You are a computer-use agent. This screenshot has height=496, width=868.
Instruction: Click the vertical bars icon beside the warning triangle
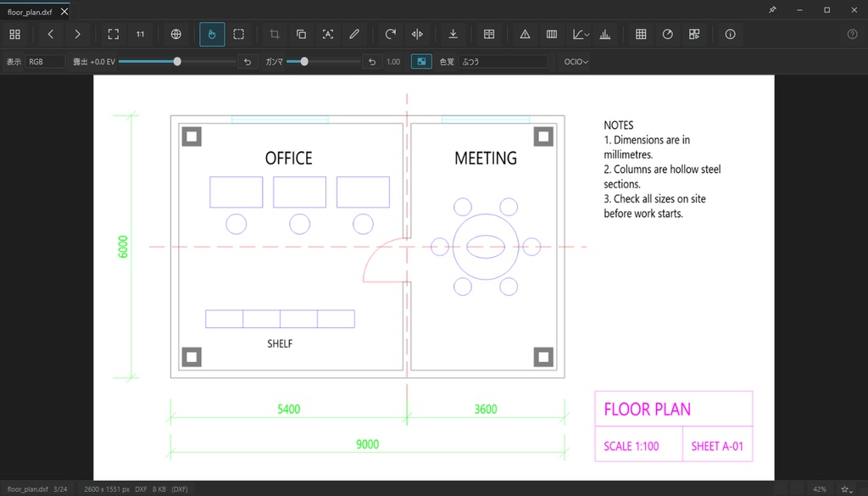coord(551,34)
